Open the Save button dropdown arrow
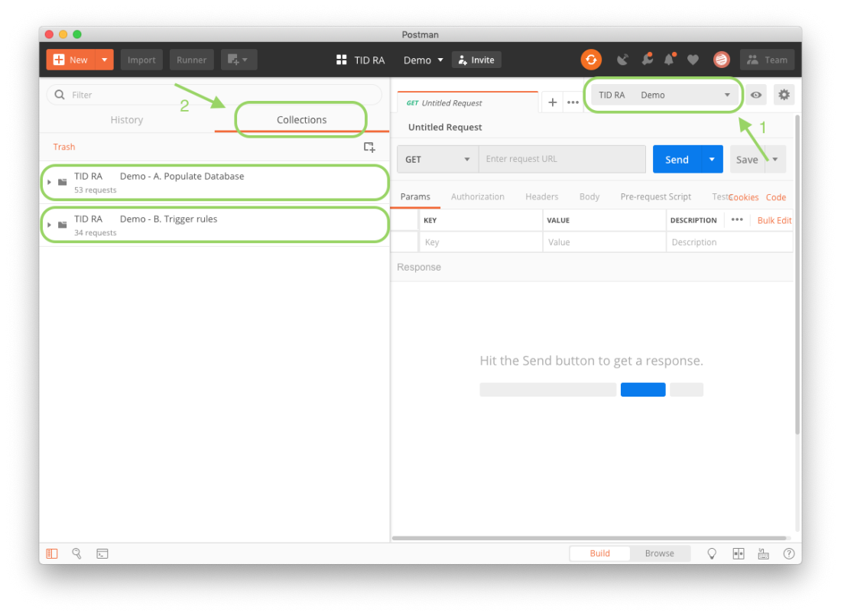This screenshot has width=841, height=616. (x=775, y=159)
